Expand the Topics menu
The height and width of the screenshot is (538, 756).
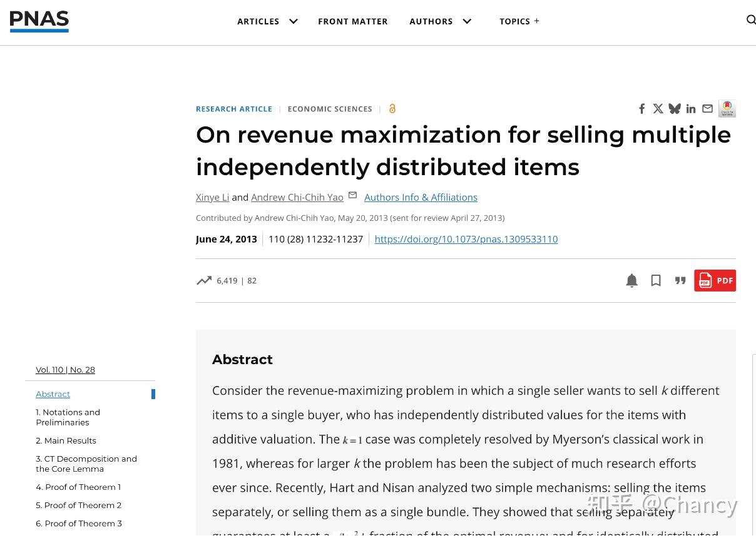pos(519,21)
